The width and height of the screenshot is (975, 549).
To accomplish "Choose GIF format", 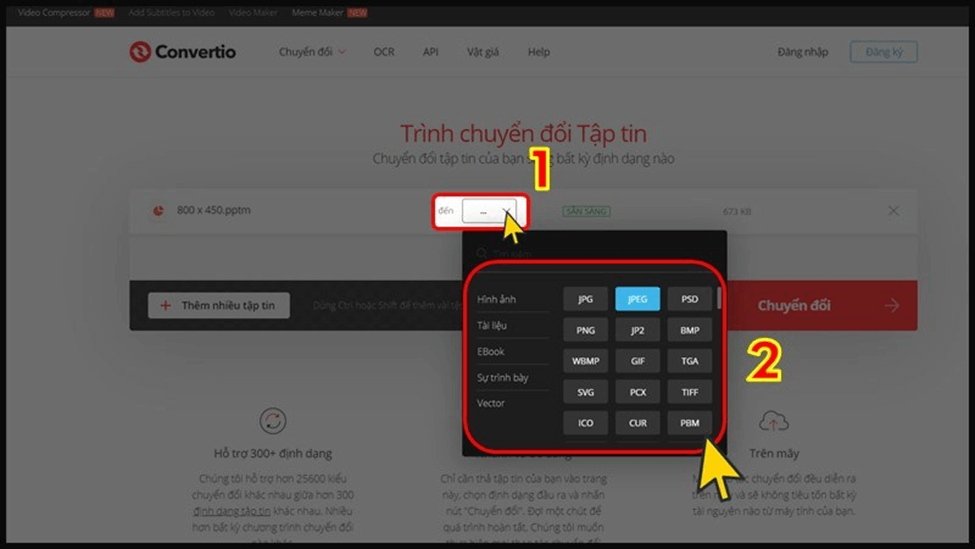I will [637, 361].
